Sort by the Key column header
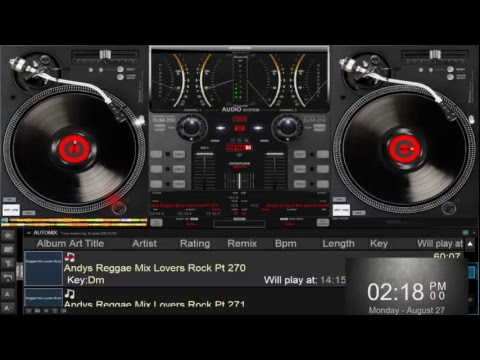This screenshot has height=360, width=480. click(379, 243)
